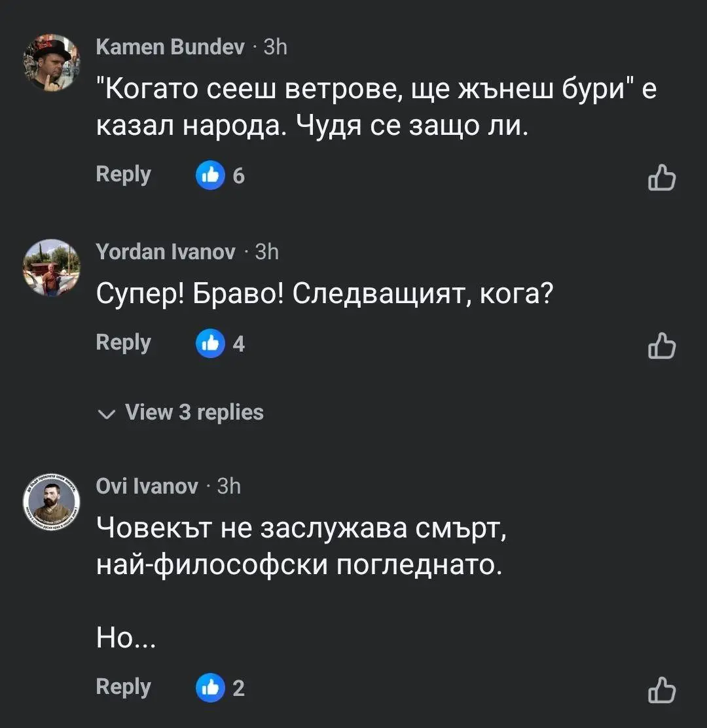Open reactions on Yordan Ivanov's comment

point(221,344)
